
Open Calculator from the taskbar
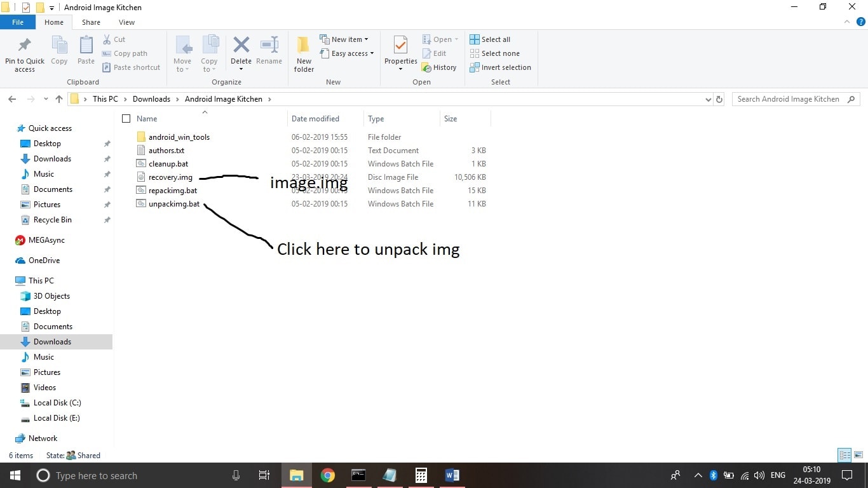(x=421, y=475)
